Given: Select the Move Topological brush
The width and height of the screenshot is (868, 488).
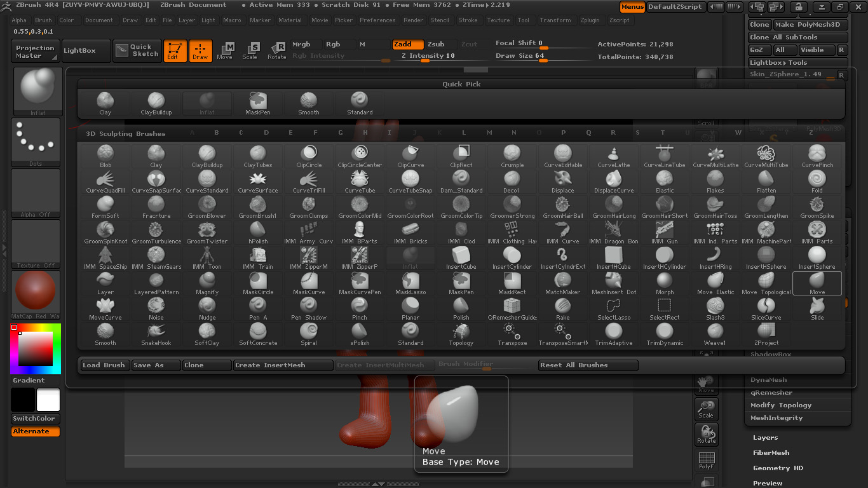Looking at the screenshot, I should 766,283.
